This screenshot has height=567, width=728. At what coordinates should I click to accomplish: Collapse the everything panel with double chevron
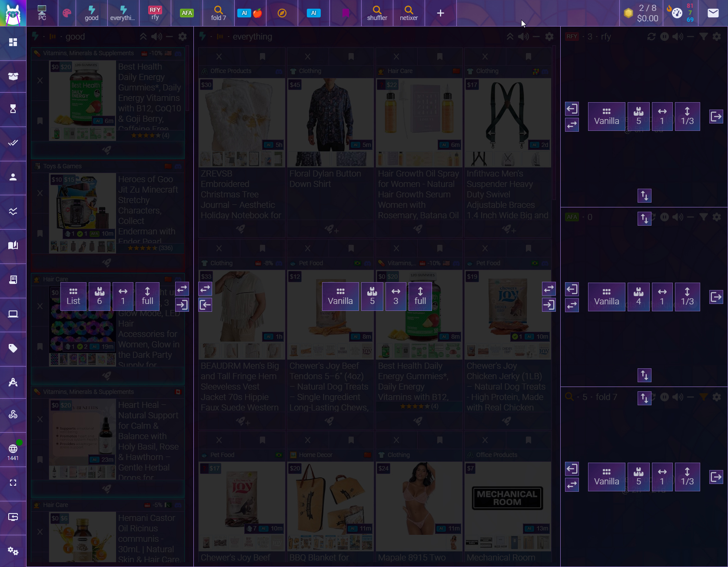[x=510, y=37]
